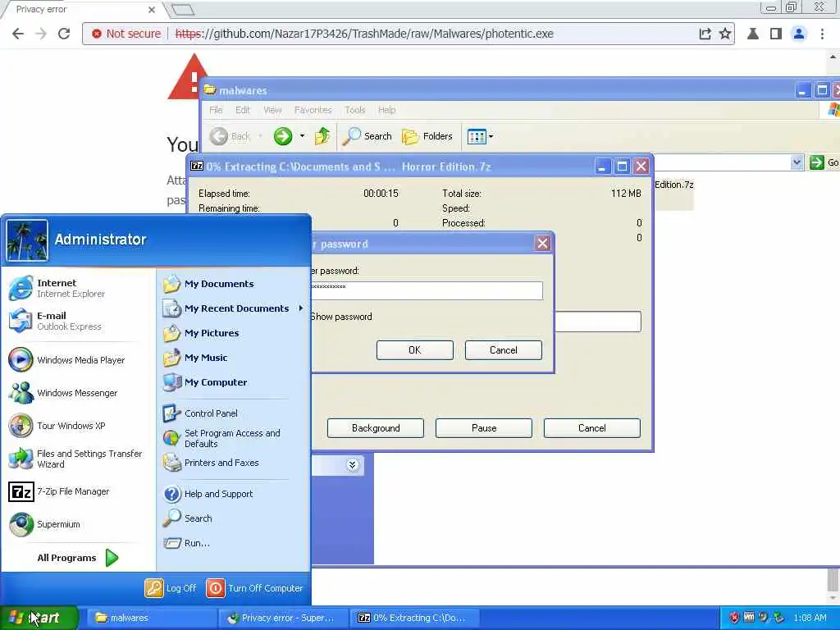Click the Start button
840x630 pixels.
39,618
